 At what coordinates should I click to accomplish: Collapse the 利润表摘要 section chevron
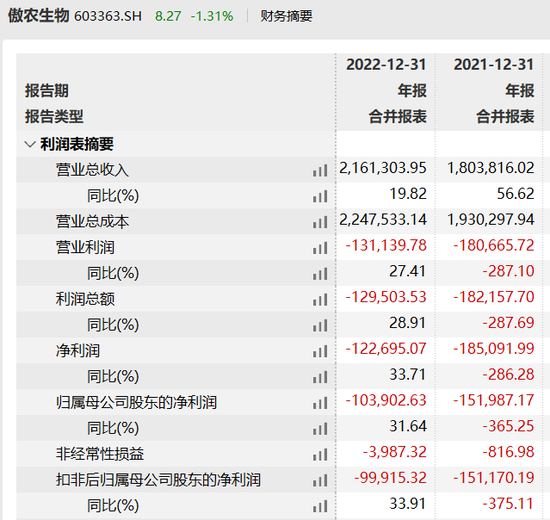point(30,144)
